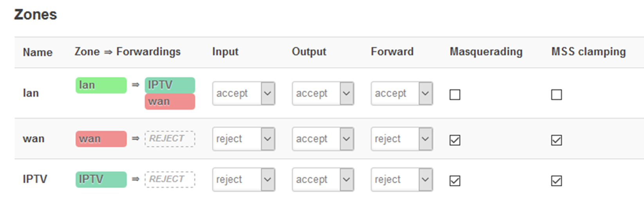Click the red wan source zone badge
644x204 pixels.
click(x=101, y=139)
